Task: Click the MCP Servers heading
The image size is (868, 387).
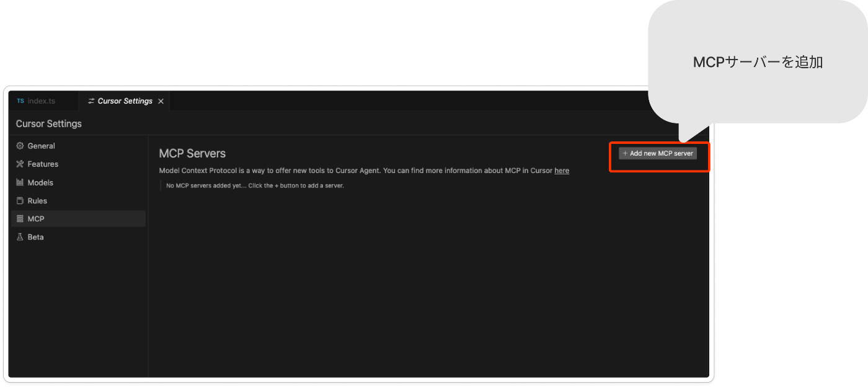Action: pos(192,153)
